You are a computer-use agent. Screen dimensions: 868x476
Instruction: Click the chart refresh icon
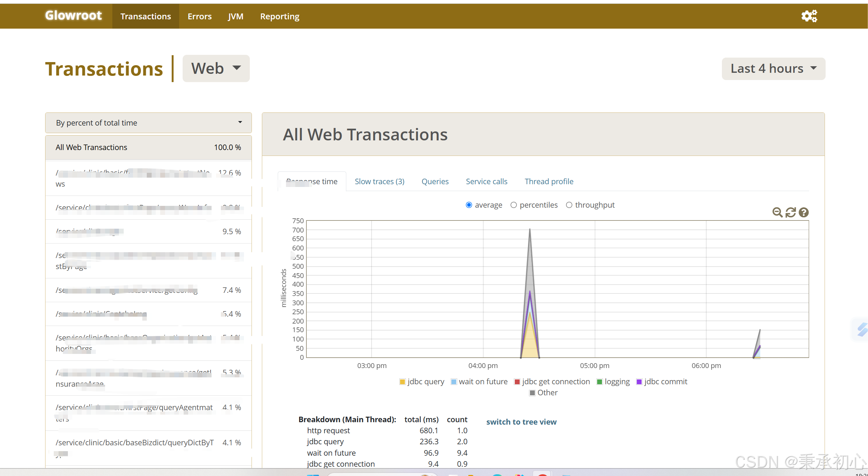790,212
